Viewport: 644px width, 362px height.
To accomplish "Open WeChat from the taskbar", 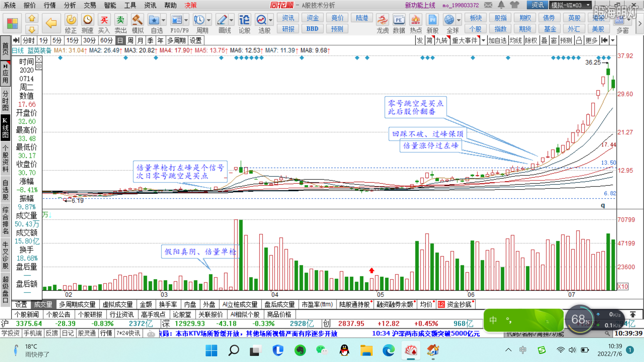I will 322,350.
